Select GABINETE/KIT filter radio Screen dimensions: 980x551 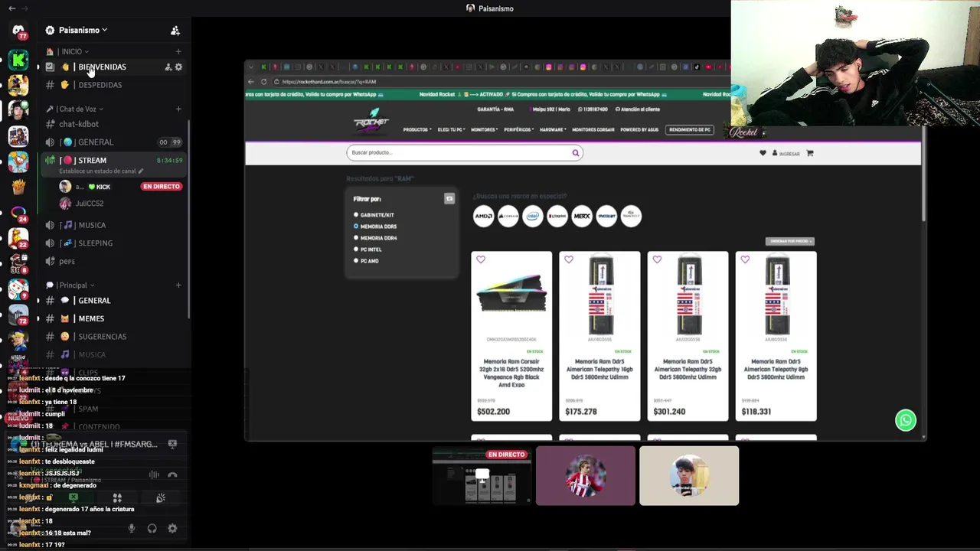356,215
